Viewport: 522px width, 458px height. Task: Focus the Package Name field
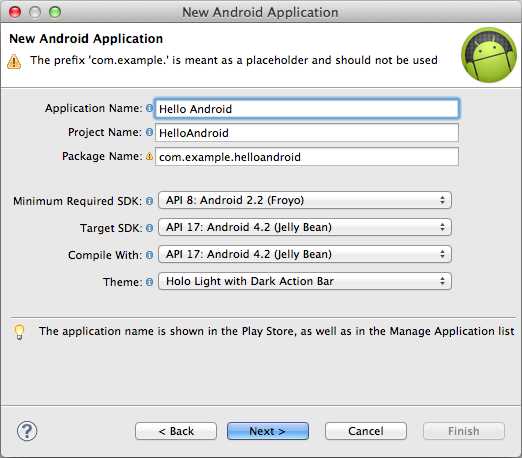coord(307,157)
